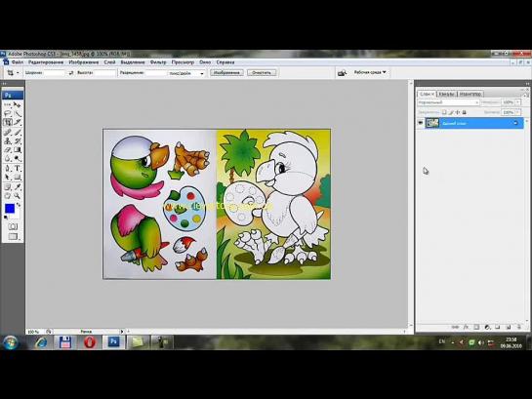532x399 pixels.
Task: Select the Move tool
Action: 18,104
